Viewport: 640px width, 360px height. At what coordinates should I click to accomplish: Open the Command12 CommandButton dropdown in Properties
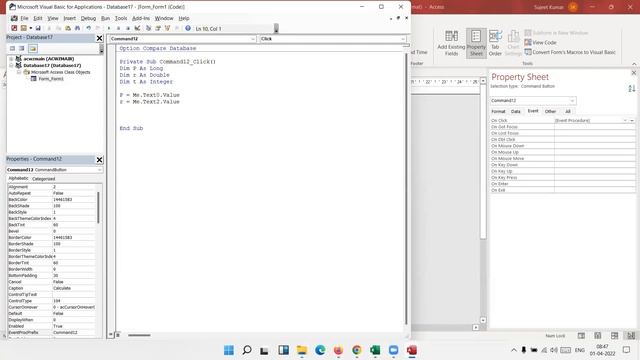pyautogui.click(x=100, y=170)
